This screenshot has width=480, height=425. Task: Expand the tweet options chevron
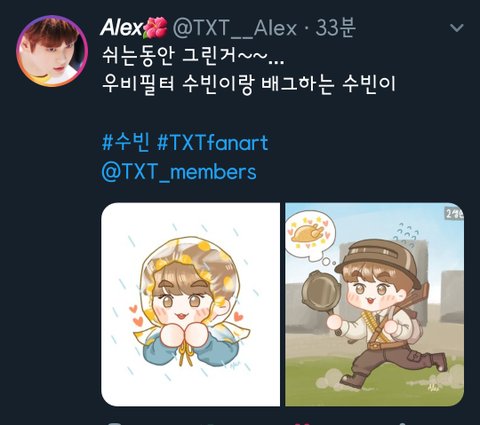[456, 28]
